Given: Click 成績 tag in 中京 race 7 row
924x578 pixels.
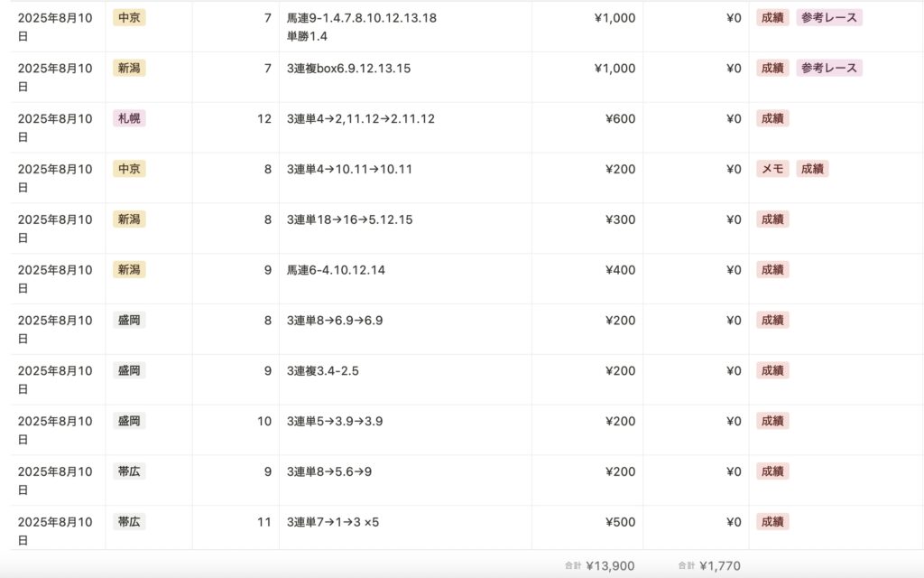Looking at the screenshot, I should pos(772,18).
